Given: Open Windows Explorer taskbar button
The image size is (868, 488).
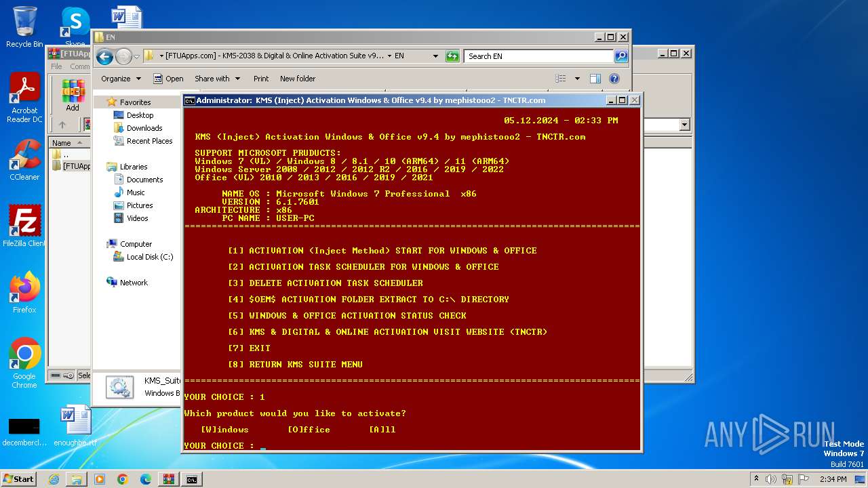Looking at the screenshot, I should 77,479.
